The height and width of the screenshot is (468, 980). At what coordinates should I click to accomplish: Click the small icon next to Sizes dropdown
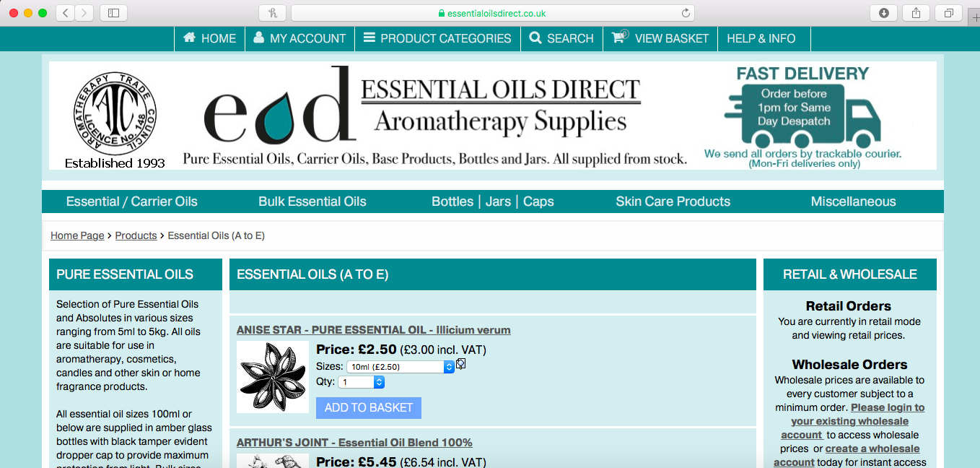[460, 364]
